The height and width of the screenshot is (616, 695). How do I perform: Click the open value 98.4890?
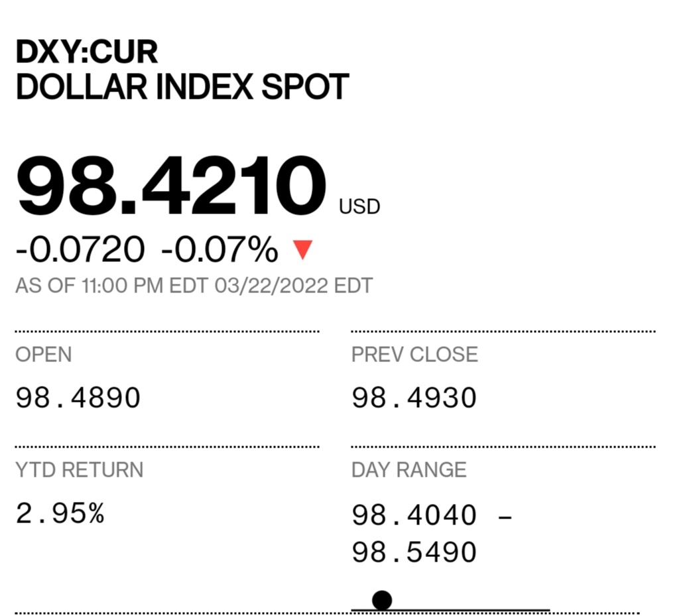[78, 398]
